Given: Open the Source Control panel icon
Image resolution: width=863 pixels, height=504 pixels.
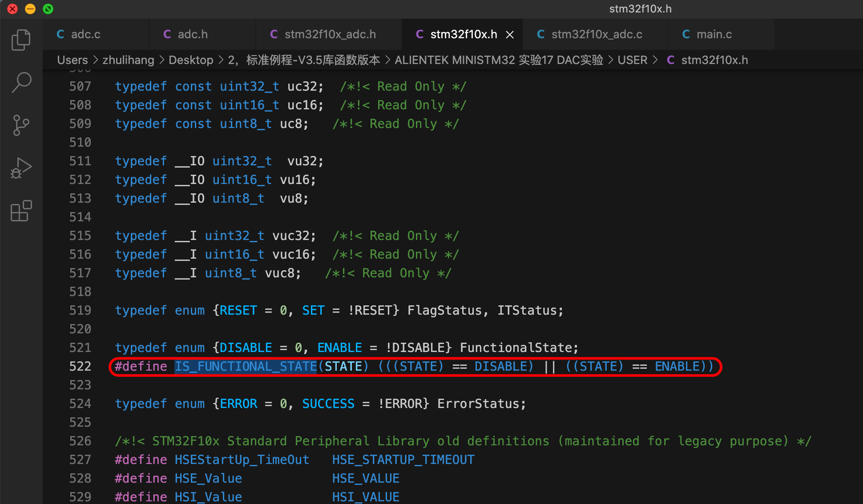Looking at the screenshot, I should (21, 125).
